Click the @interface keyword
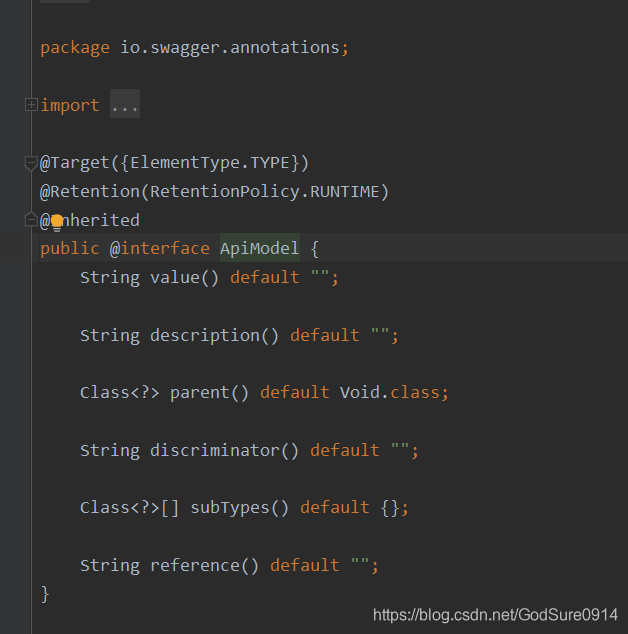 pyautogui.click(x=160, y=248)
